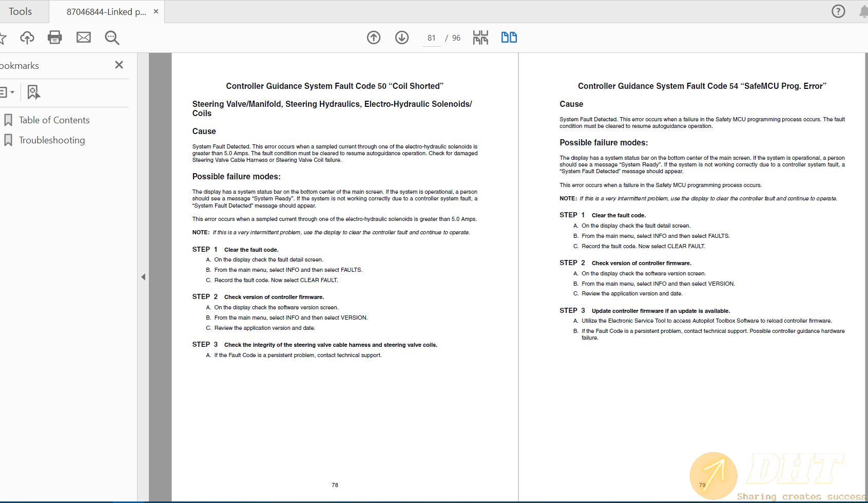The image size is (868, 503).
Task: Switch to the Tools tab
Action: [21, 11]
